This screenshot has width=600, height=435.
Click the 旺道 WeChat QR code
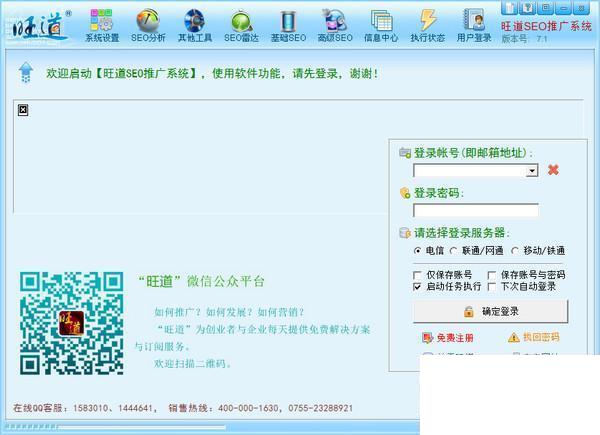point(72,323)
